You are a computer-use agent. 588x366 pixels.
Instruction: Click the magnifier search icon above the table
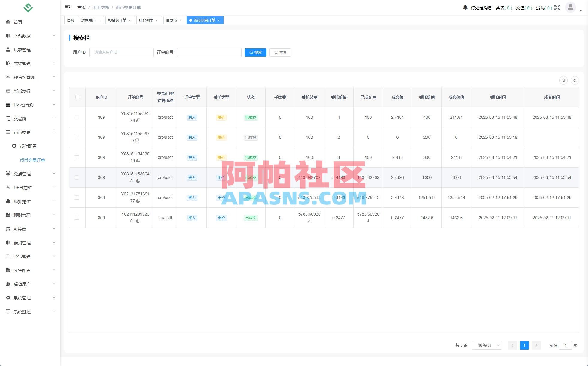click(563, 80)
